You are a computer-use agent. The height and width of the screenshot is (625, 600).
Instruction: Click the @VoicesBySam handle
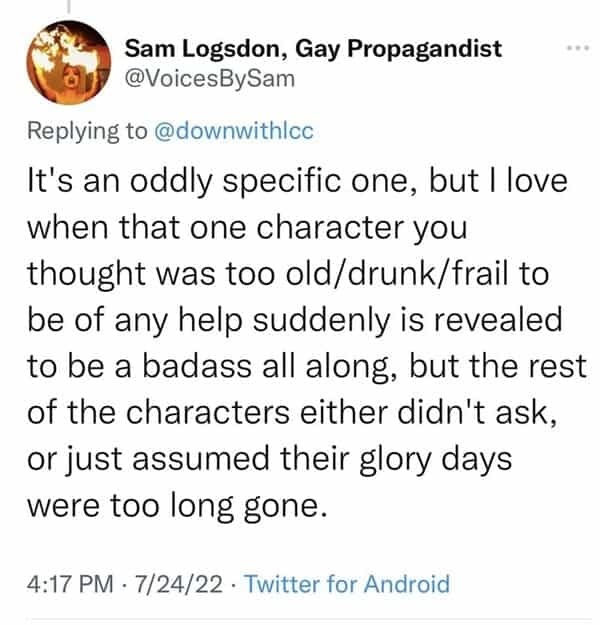[210, 77]
